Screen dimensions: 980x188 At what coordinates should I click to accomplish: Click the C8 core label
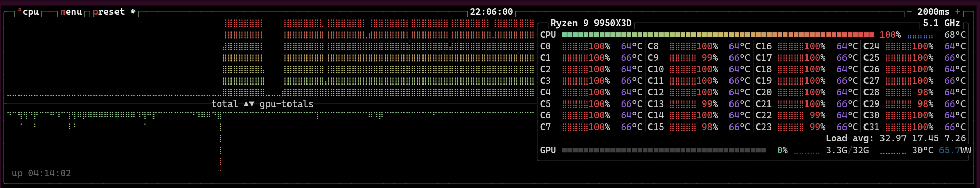653,46
